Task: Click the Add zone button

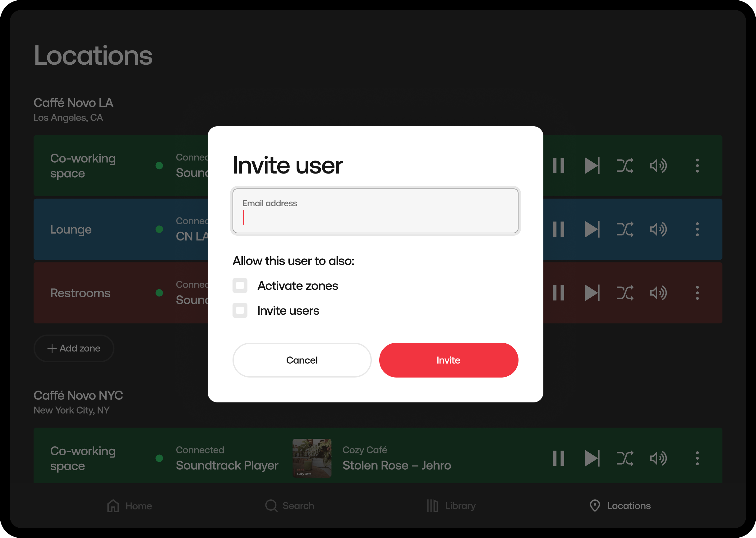Action: pos(74,348)
